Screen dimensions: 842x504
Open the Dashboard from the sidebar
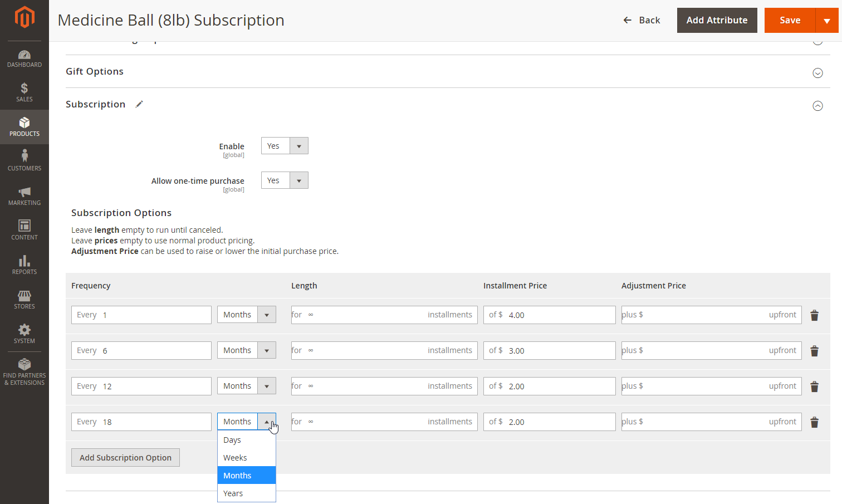tap(25, 58)
